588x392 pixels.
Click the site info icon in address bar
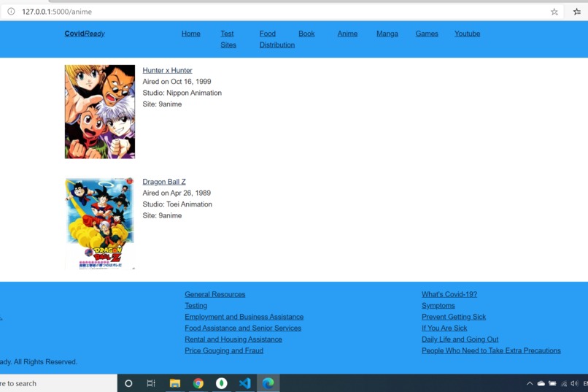click(11, 12)
